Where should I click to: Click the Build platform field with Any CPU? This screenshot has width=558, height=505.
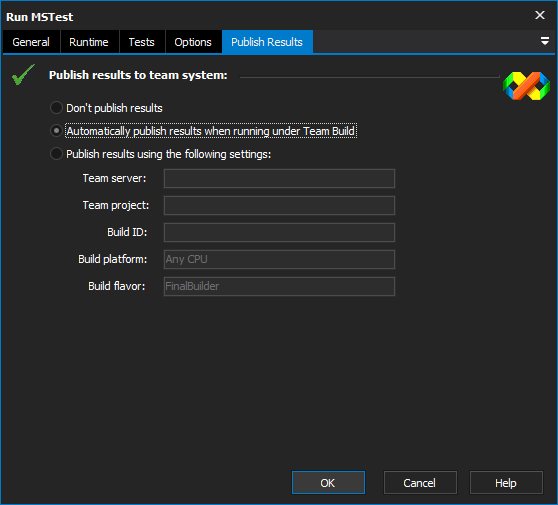(279, 259)
